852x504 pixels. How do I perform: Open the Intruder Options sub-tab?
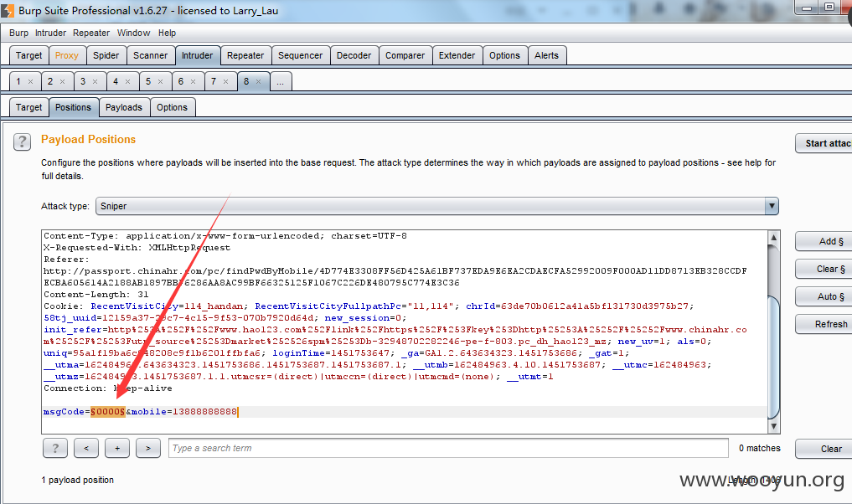(x=173, y=107)
